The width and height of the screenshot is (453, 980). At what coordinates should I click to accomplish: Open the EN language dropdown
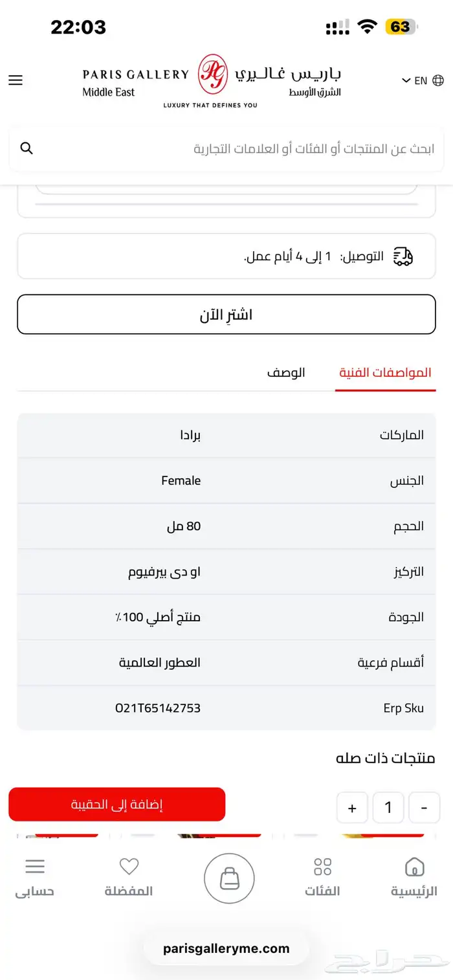pyautogui.click(x=416, y=80)
